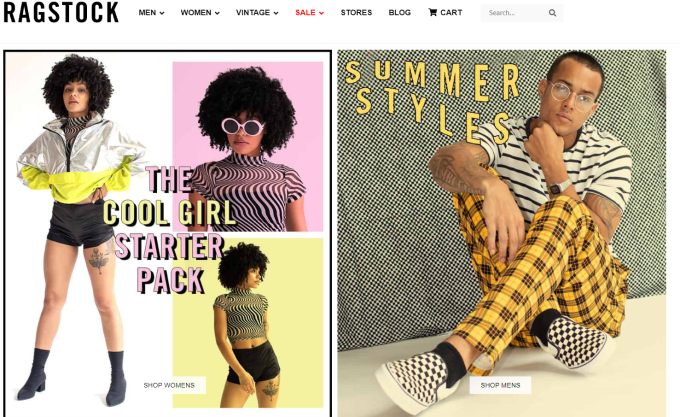Image resolution: width=680 pixels, height=417 pixels.
Task: Click the Shop Mens button
Action: [500, 385]
